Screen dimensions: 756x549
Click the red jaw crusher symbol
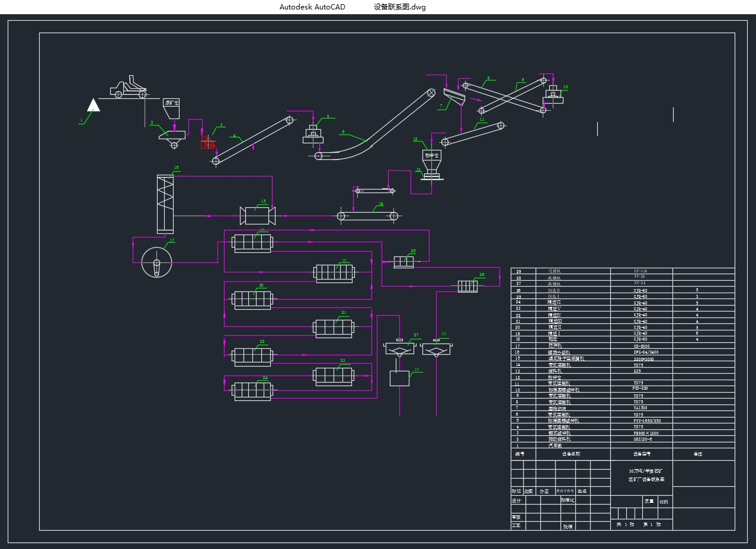[x=207, y=142]
